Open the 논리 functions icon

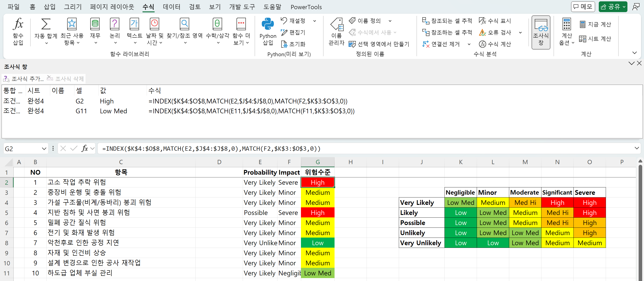click(x=114, y=24)
